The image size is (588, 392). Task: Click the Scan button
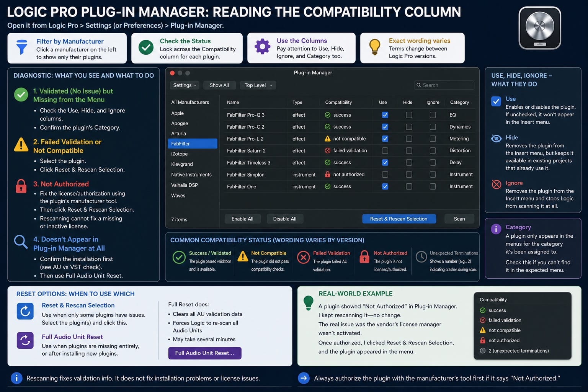coord(459,219)
